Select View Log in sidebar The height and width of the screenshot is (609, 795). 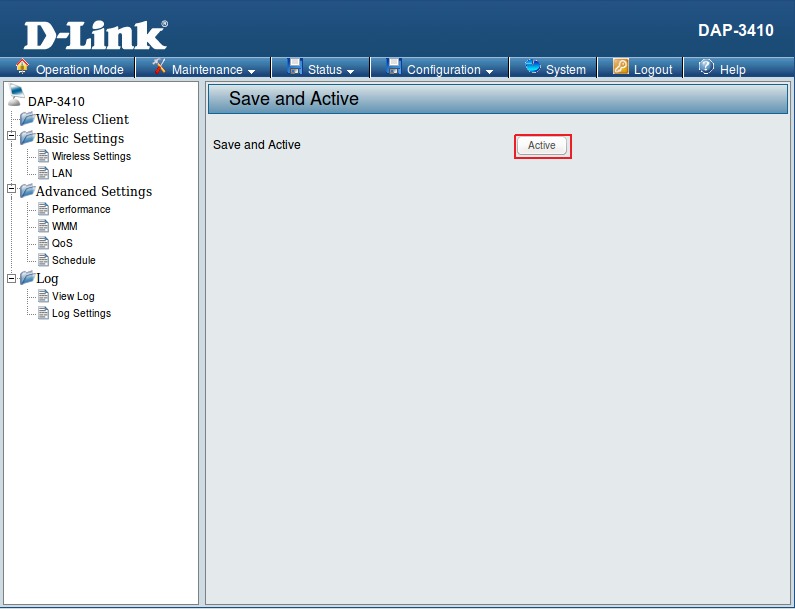[x=73, y=296]
